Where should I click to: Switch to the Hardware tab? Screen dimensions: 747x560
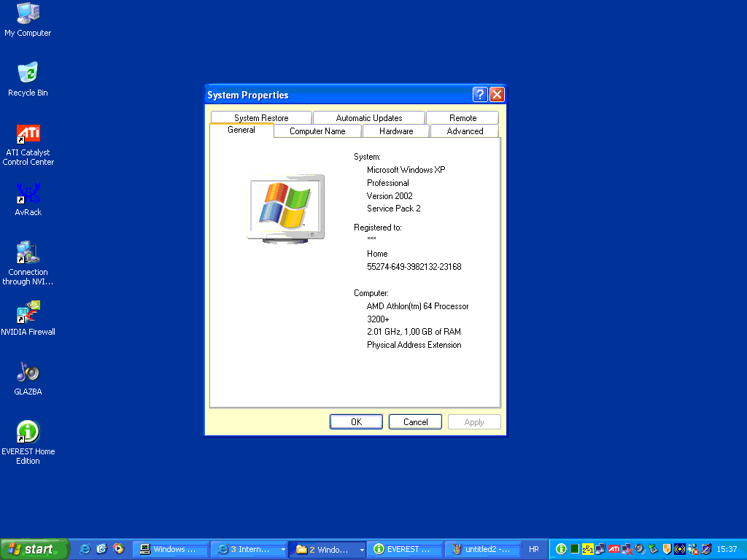[x=396, y=131]
